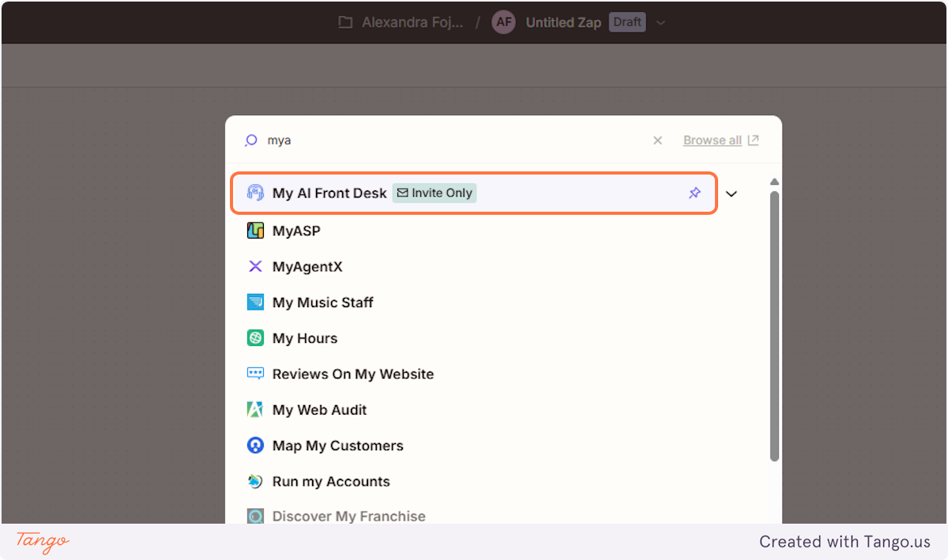This screenshot has height=560, width=948.
Task: Click the Reviews On My Website icon
Action: point(255,374)
